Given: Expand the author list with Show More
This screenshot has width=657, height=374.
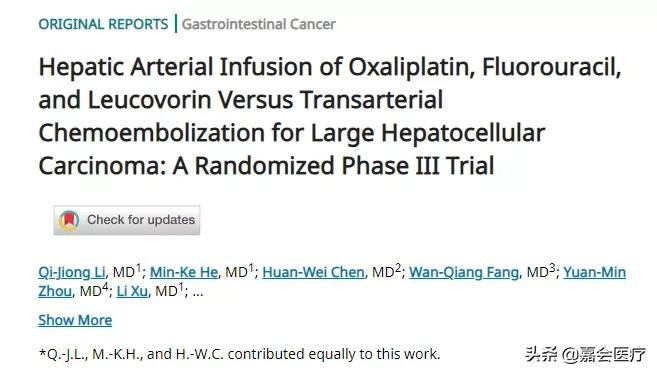Looking at the screenshot, I should [75, 320].
